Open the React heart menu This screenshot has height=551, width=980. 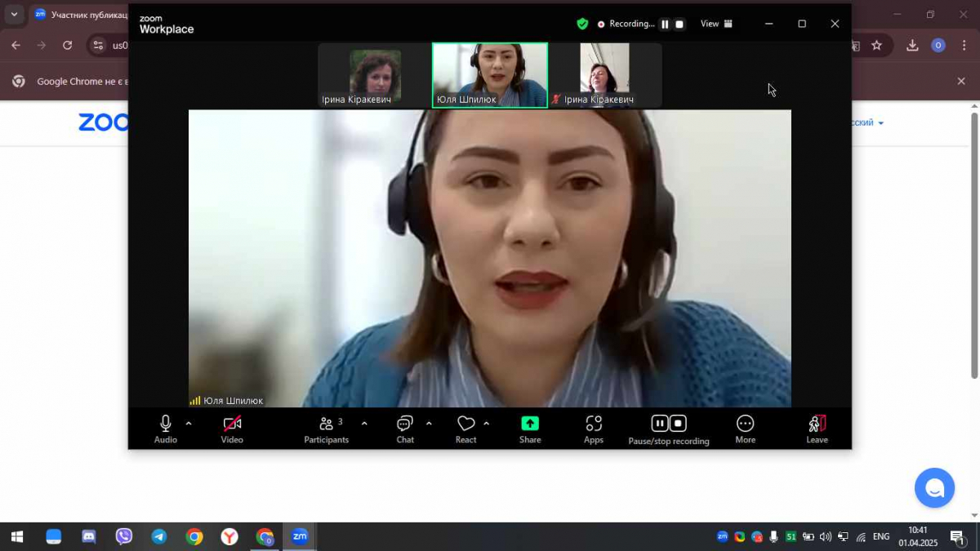tap(466, 429)
